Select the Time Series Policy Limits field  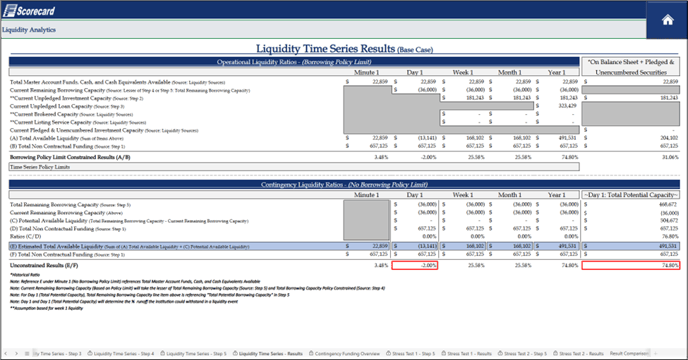pos(294,167)
